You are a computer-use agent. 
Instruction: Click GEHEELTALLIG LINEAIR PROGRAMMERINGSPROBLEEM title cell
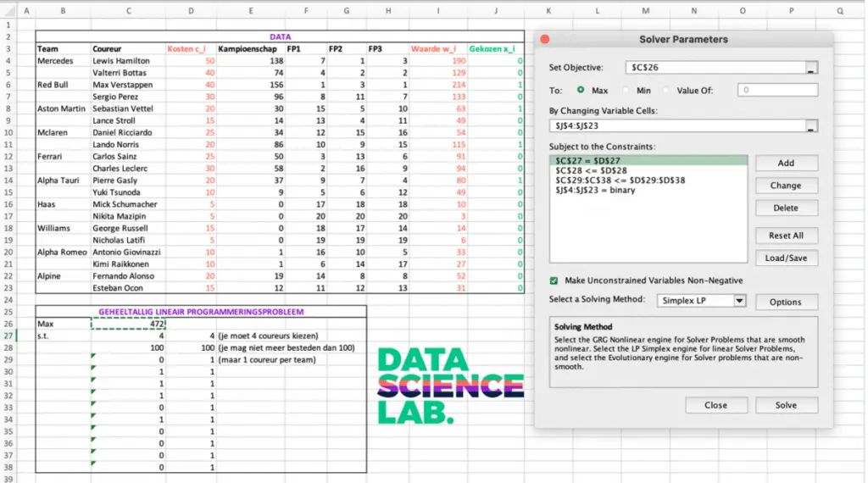pyautogui.click(x=201, y=312)
